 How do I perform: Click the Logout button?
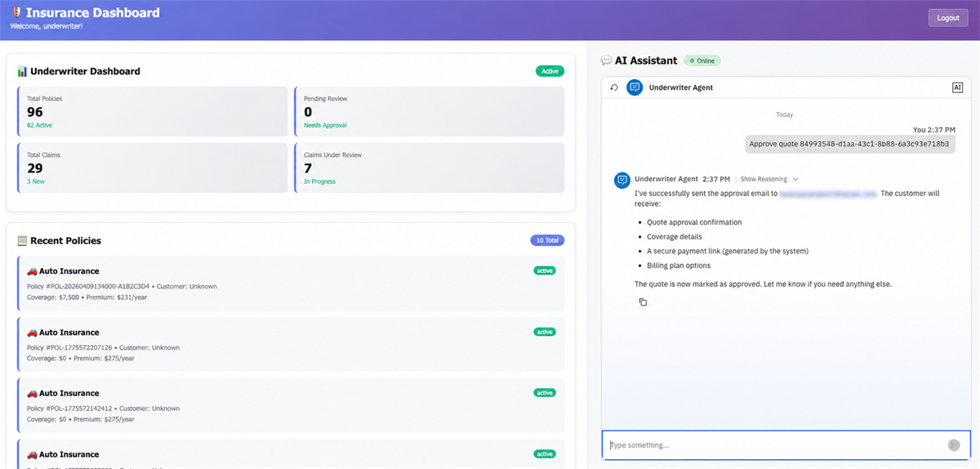[x=948, y=18]
